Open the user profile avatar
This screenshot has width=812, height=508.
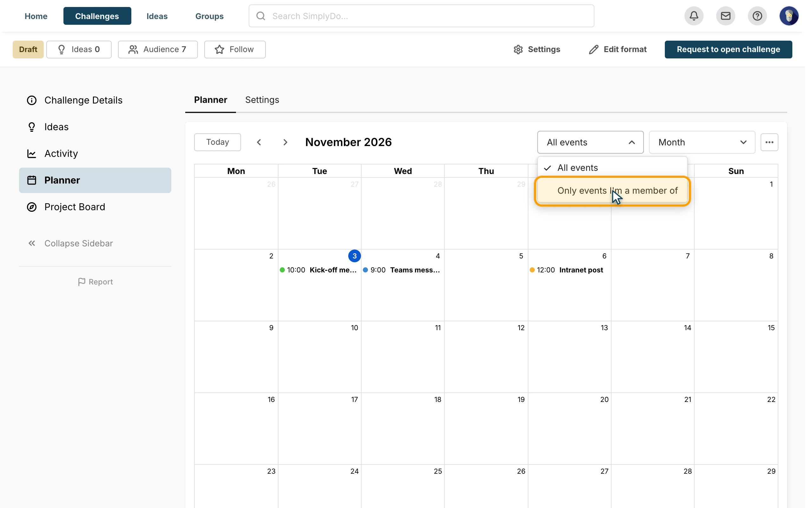click(789, 16)
